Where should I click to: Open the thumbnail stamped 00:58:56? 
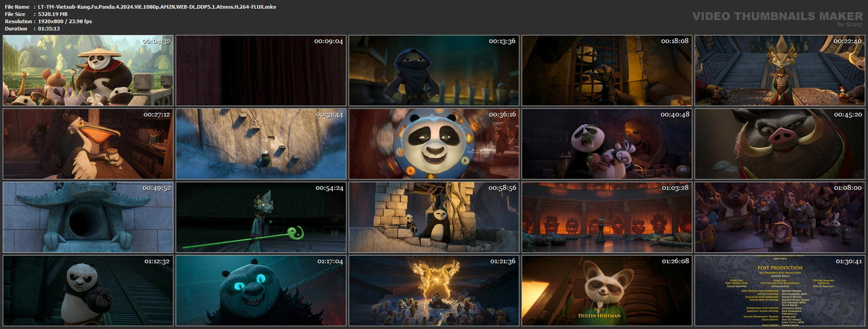pos(434,217)
